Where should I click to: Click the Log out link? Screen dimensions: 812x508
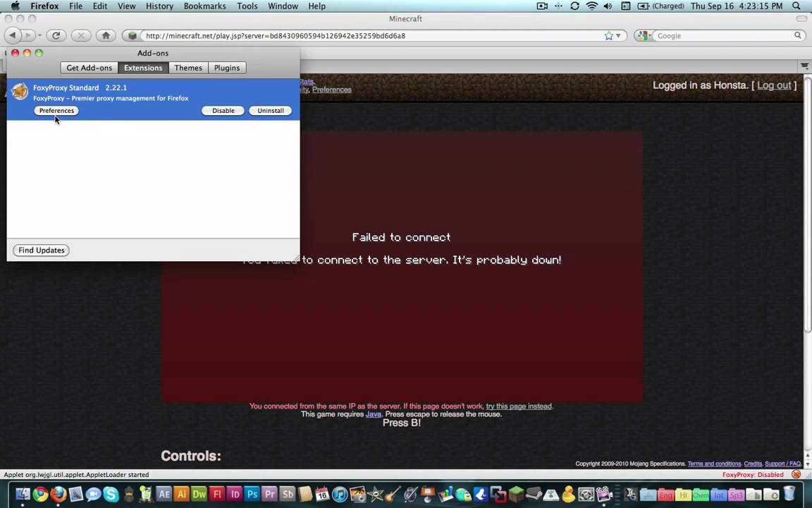click(x=774, y=85)
